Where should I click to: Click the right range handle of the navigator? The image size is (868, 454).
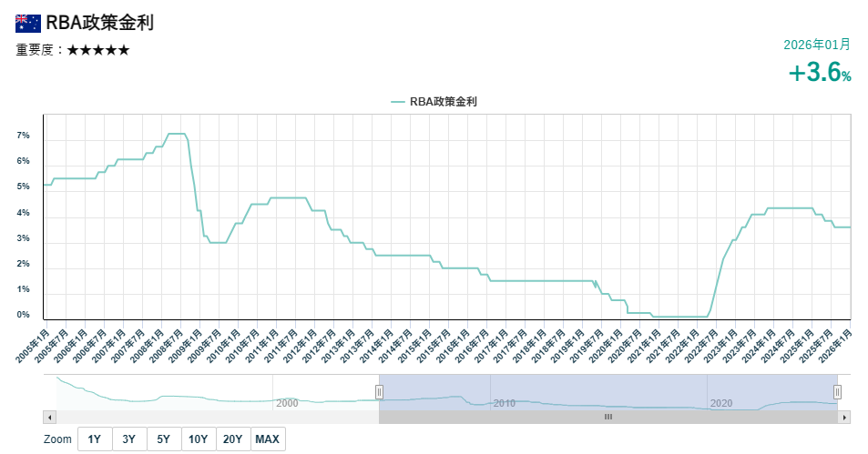[838, 392]
